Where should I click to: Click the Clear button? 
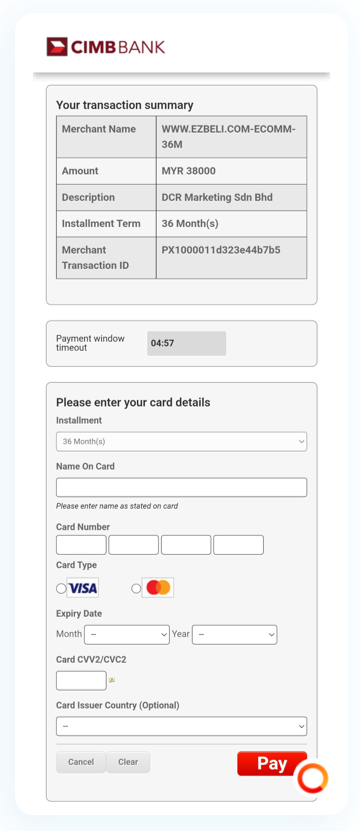(x=128, y=762)
